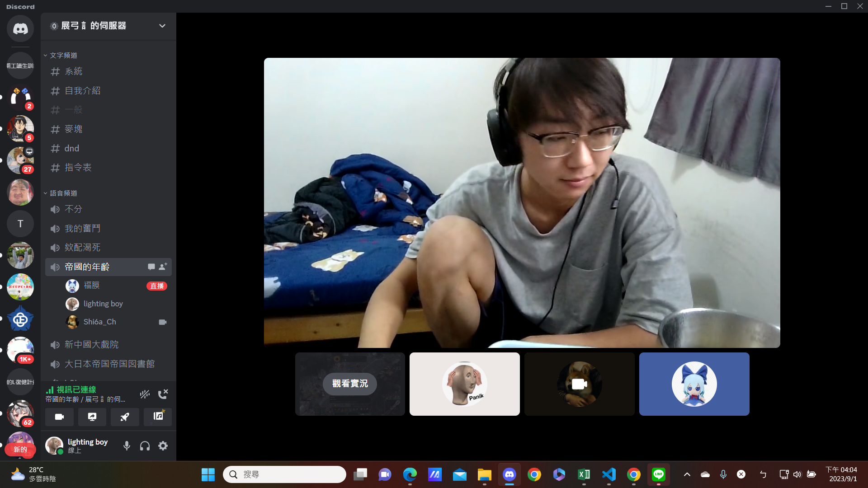This screenshot has height=488, width=868.
Task: Select the blue-haired avatar participant tile
Action: [x=694, y=384]
